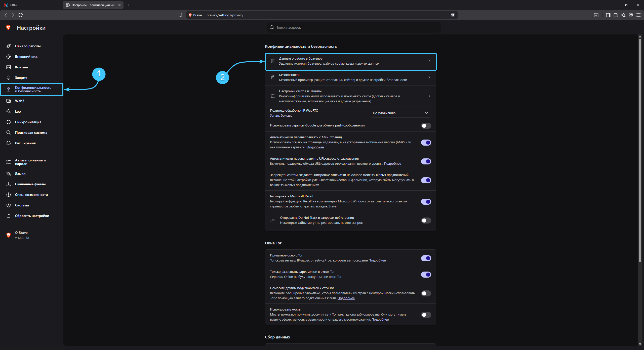Expand Security settings row

(x=350, y=77)
